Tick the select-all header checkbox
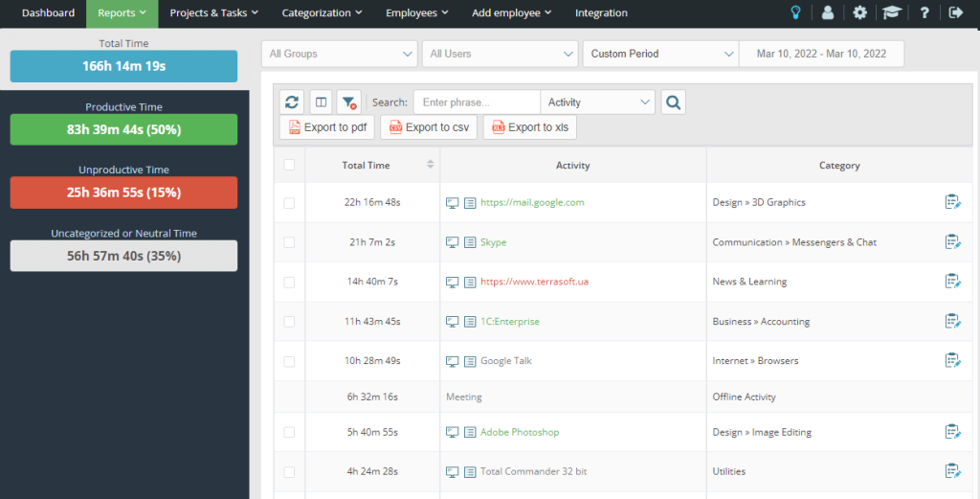This screenshot has width=980, height=499. click(290, 165)
